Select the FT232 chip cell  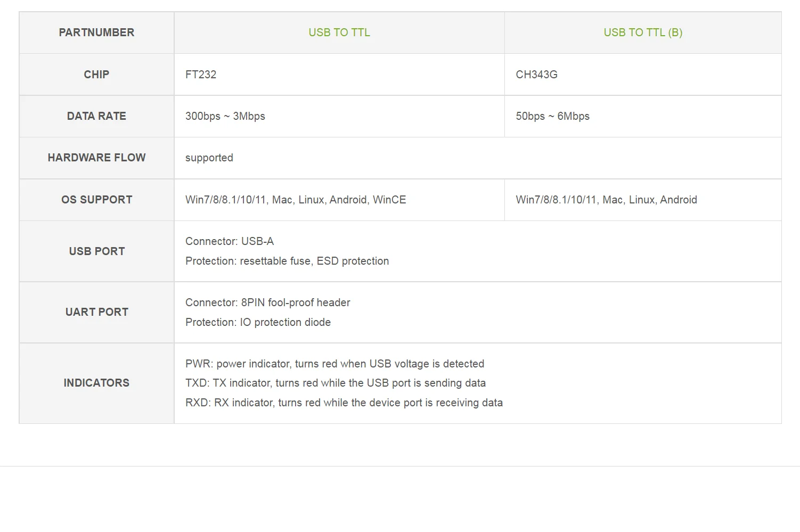pyautogui.click(x=339, y=75)
